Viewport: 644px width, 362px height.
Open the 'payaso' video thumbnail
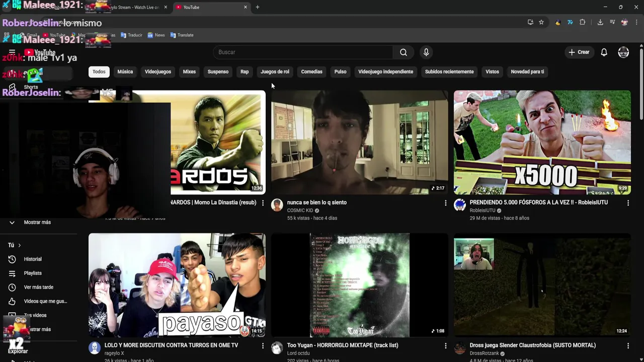pos(177,285)
